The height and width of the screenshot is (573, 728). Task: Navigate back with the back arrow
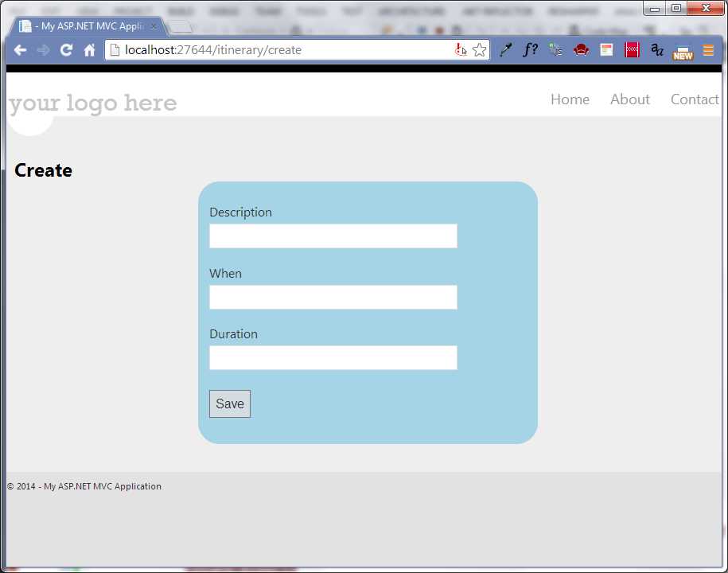pyautogui.click(x=20, y=49)
